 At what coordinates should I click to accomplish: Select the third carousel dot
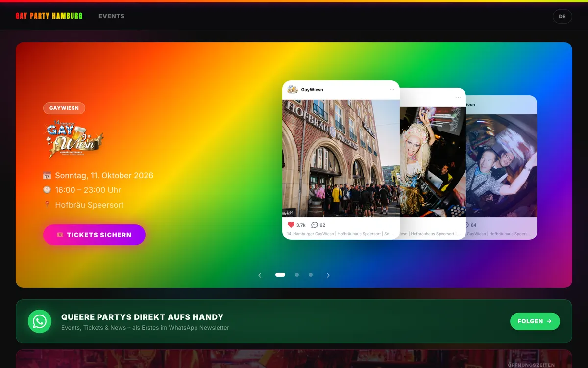(311, 275)
